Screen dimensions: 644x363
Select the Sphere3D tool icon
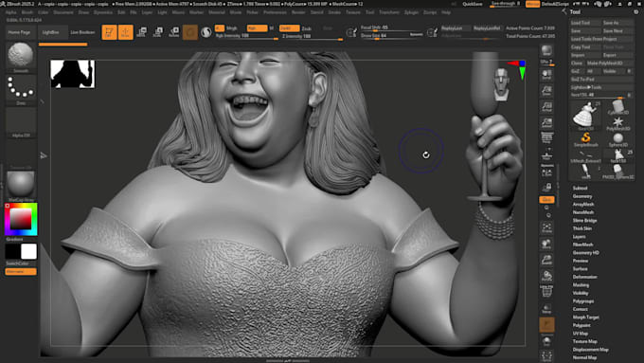point(617,139)
